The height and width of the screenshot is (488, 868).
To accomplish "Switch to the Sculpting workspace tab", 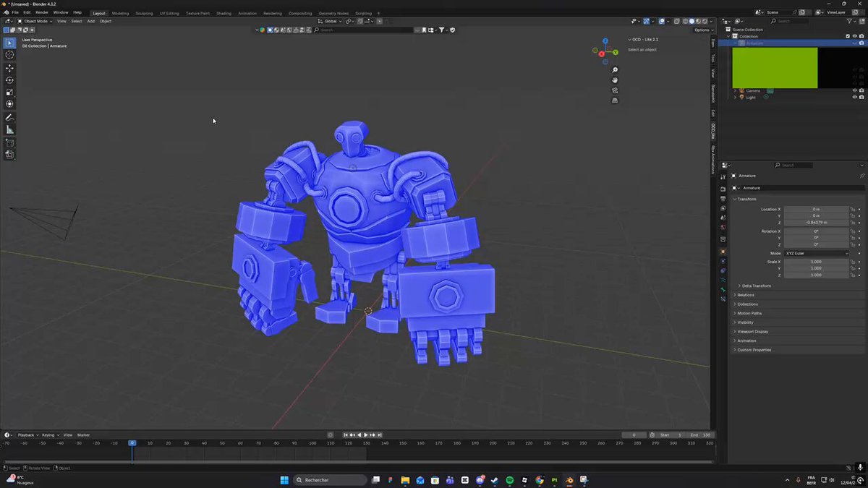I will click(x=144, y=13).
